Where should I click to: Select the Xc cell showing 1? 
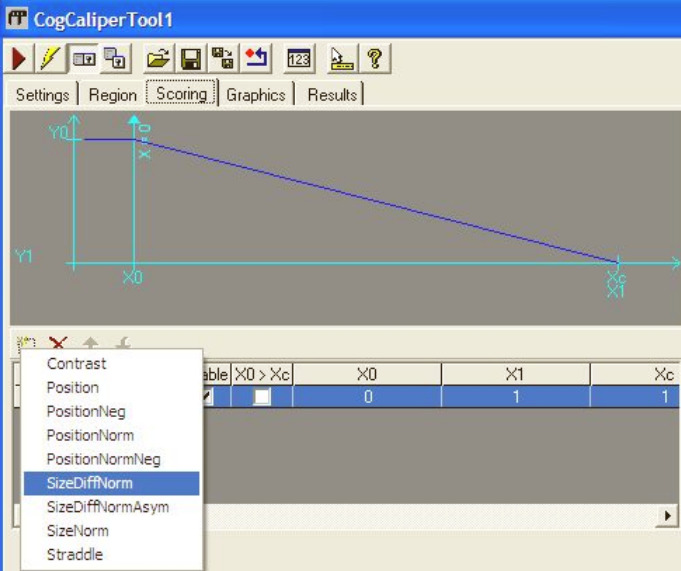[x=635, y=396]
